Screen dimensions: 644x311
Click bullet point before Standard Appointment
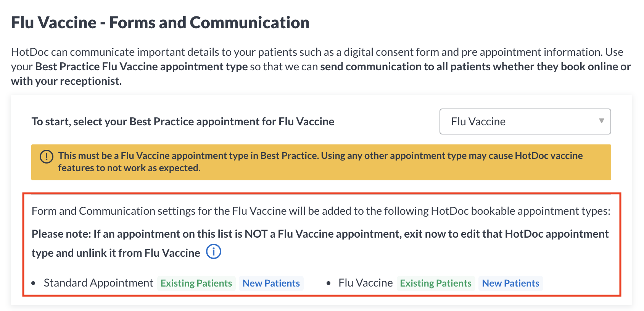click(x=34, y=283)
